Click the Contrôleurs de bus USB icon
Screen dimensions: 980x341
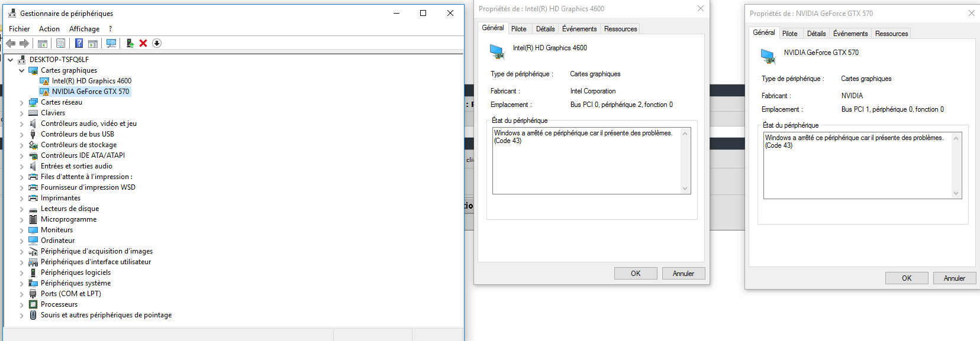tap(33, 134)
